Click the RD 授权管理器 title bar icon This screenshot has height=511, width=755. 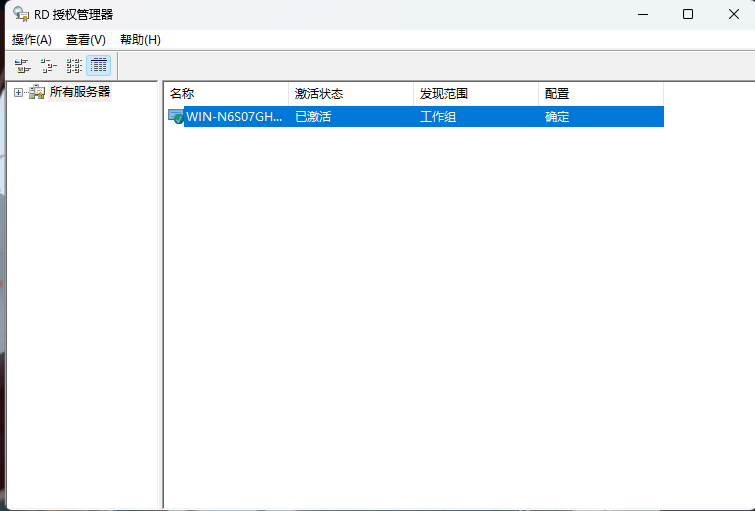click(20, 14)
